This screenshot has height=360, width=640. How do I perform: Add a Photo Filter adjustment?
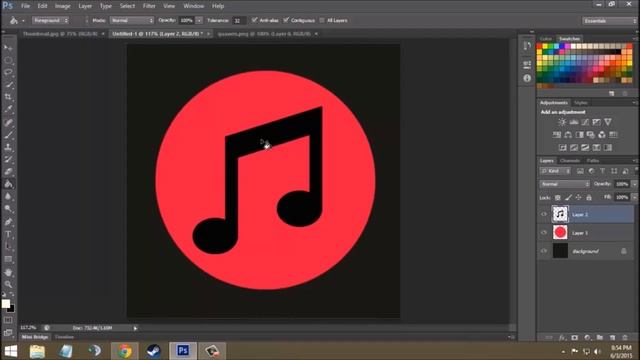tap(591, 135)
